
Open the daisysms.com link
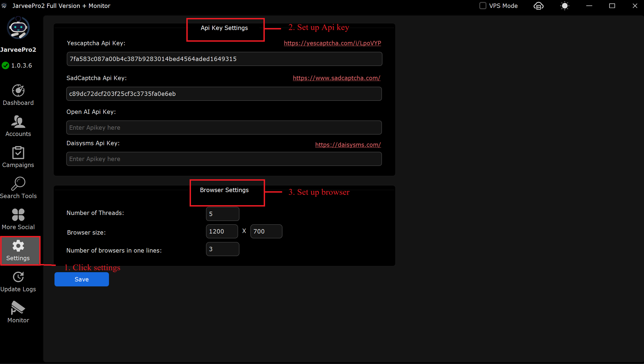pos(348,145)
